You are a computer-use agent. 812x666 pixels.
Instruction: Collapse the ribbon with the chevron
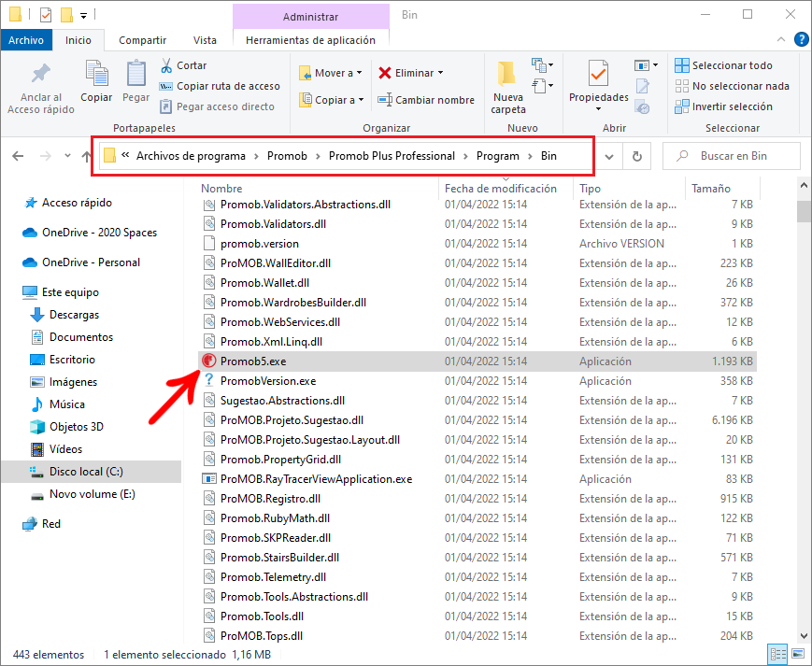(x=781, y=39)
